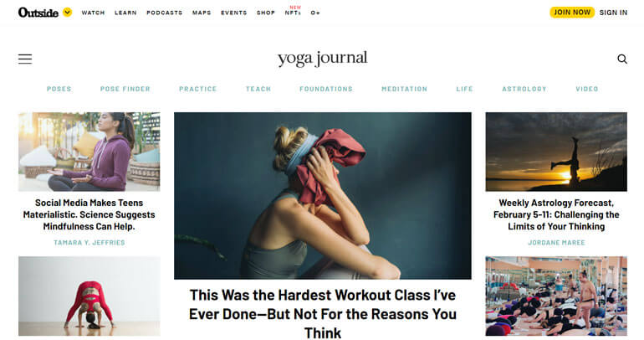
Task: Click the Hardest Workout Class headline
Action: 322,314
